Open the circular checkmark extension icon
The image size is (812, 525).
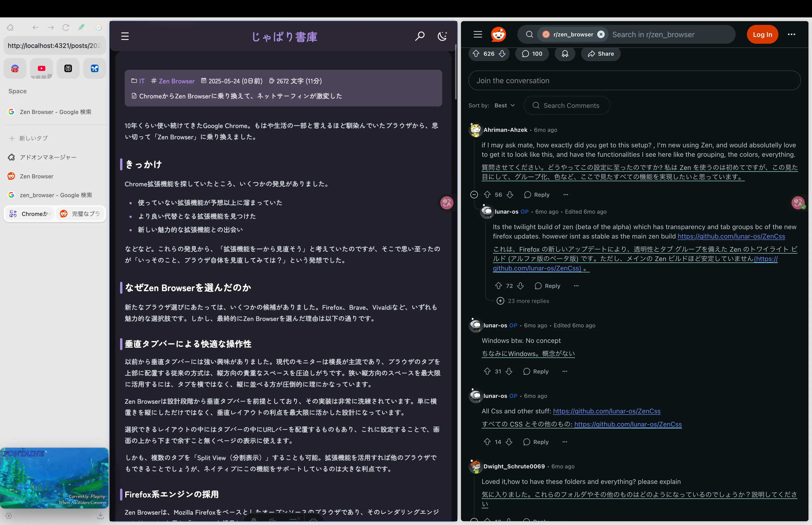(99, 27)
